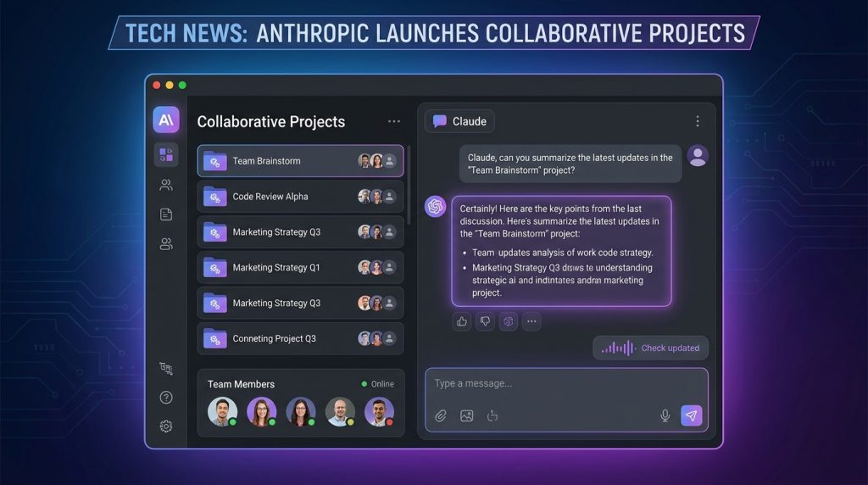The height and width of the screenshot is (485, 868).
Task: Select the third team member avatar
Action: pos(301,412)
